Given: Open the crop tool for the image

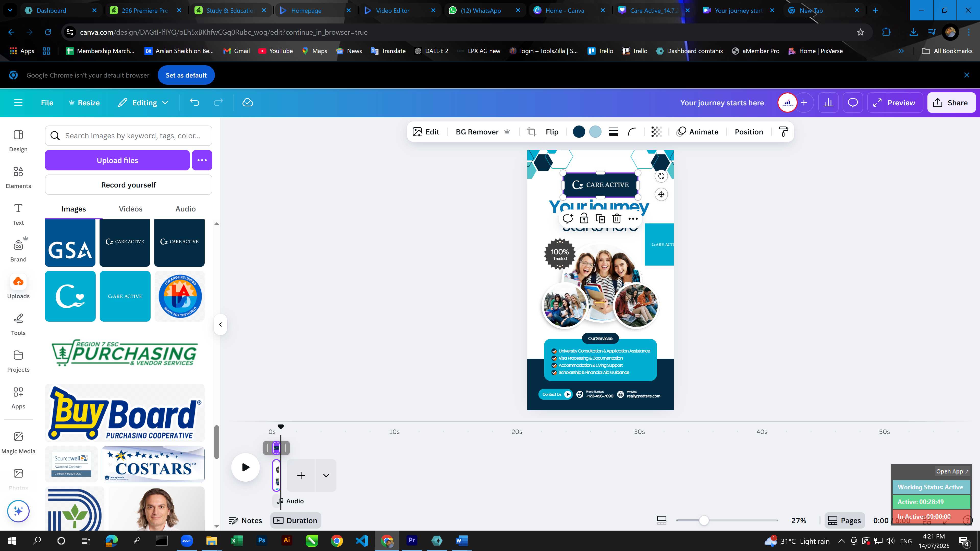Looking at the screenshot, I should (531, 132).
